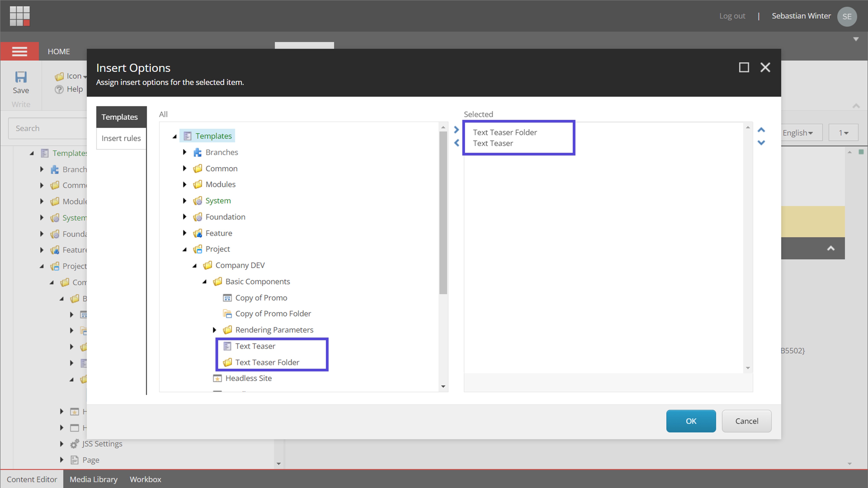Expand the Branches tree node
This screenshot has width=868, height=488.
185,152
